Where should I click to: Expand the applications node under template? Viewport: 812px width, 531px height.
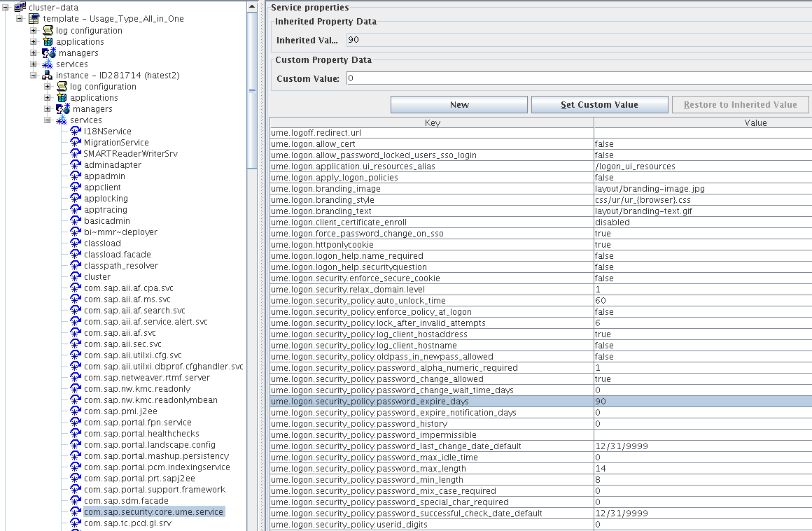click(x=33, y=41)
